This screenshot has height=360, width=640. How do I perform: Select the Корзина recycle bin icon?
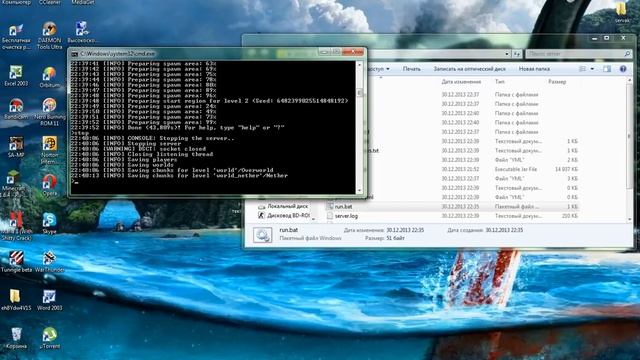click(16, 338)
